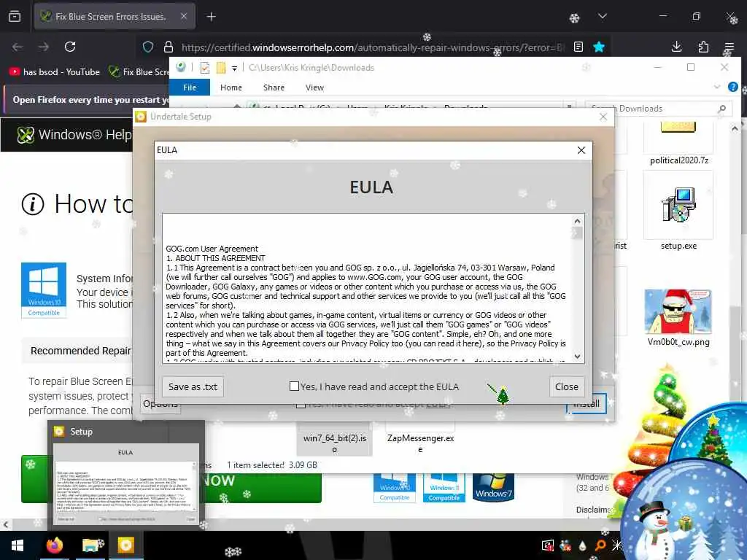747x560 pixels.
Task: Close the EULA dialog with its X
Action: tap(581, 150)
